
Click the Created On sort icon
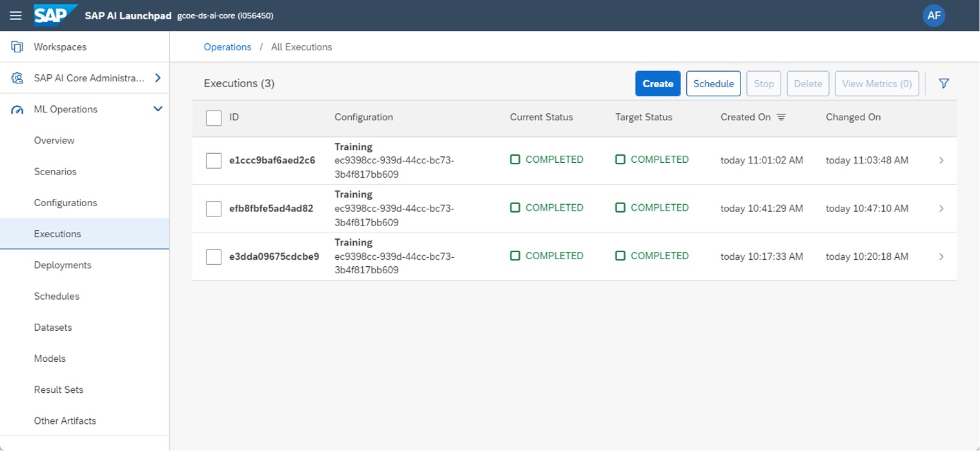coord(781,118)
